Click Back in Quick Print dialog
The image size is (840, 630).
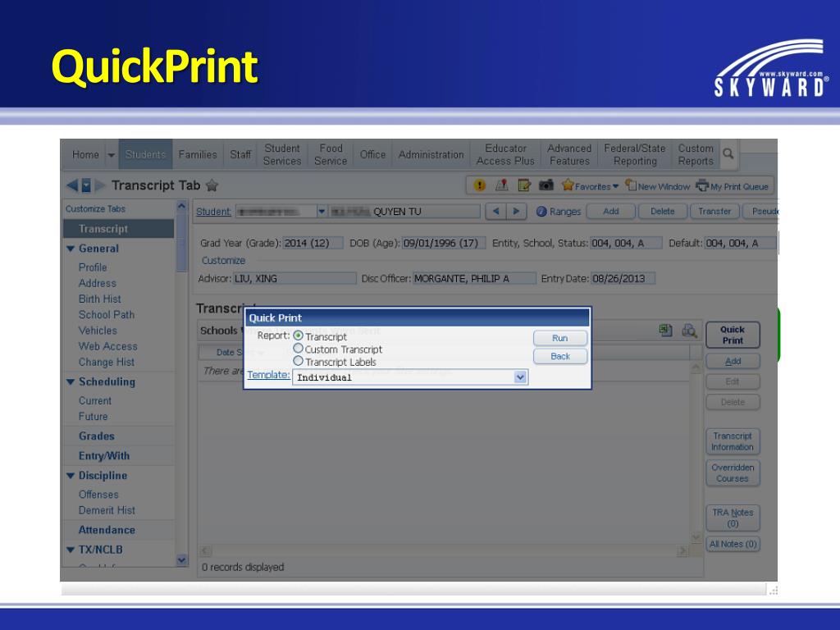pyautogui.click(x=560, y=356)
